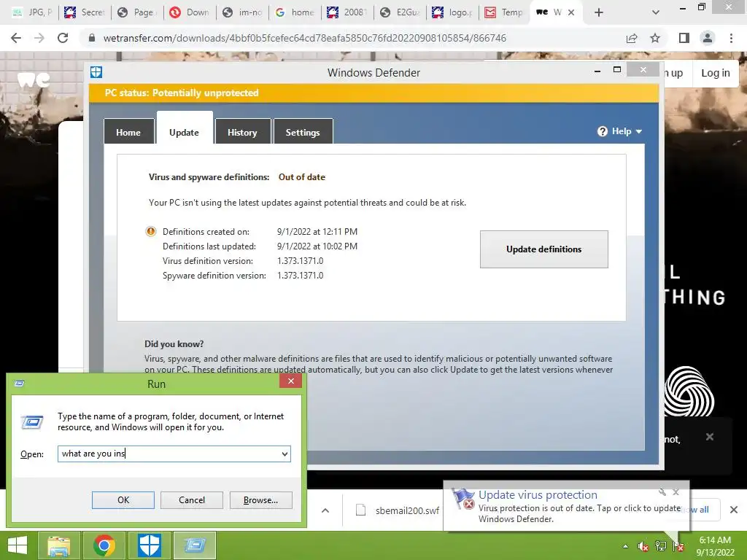Click the network tray icon
The width and height of the screenshot is (747, 560).
[x=661, y=546]
